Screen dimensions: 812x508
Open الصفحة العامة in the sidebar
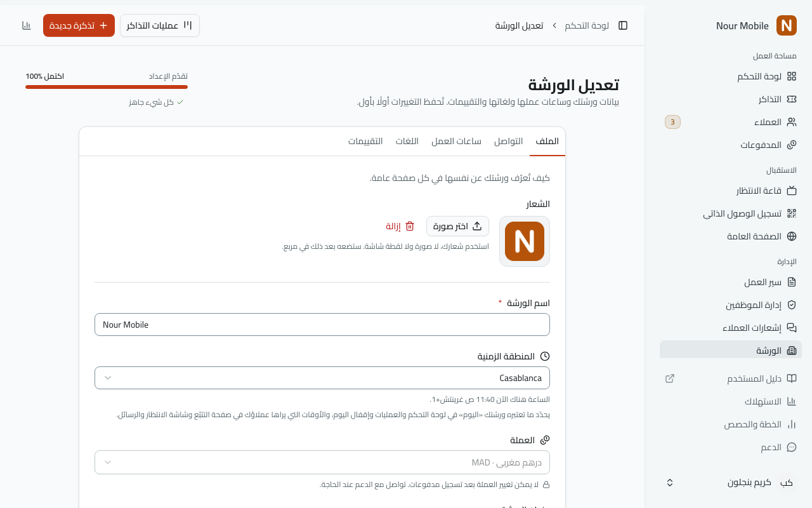731,236
